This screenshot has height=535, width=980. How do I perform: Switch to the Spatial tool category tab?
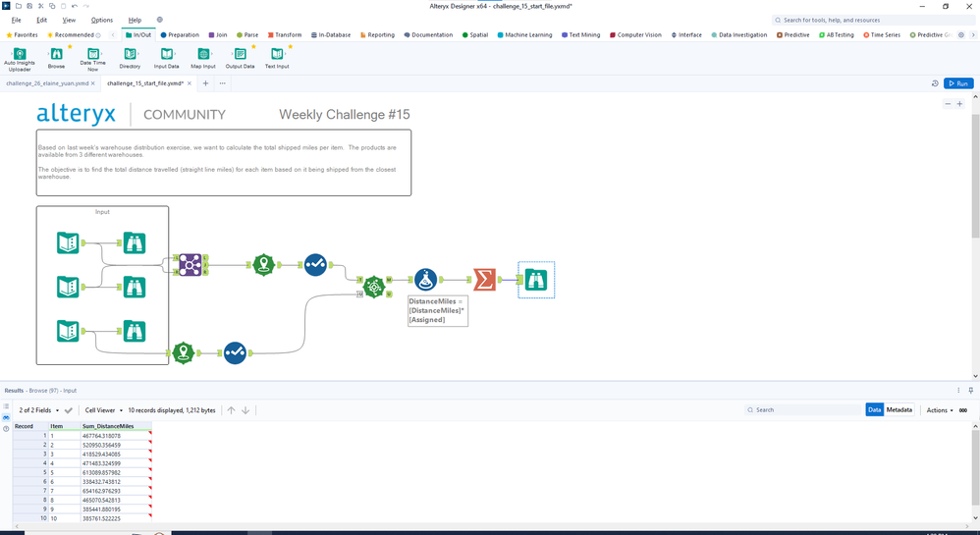coord(475,35)
